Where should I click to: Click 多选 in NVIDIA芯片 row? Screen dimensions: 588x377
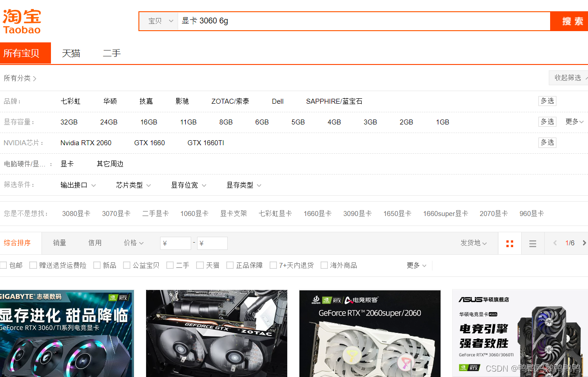(x=547, y=143)
